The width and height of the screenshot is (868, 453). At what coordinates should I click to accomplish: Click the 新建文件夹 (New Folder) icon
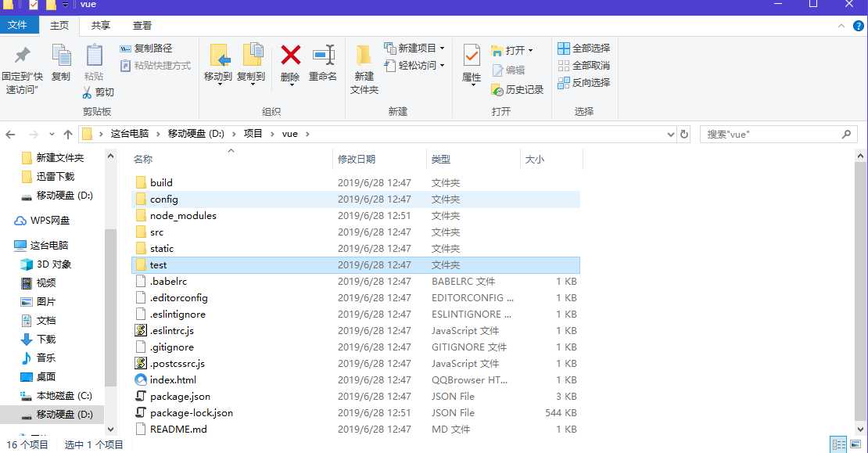(363, 67)
